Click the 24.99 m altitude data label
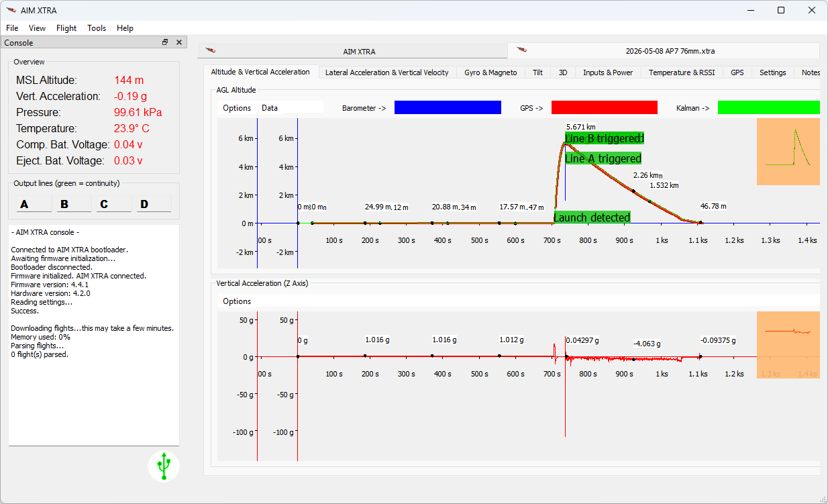This screenshot has width=828, height=504. (x=378, y=207)
